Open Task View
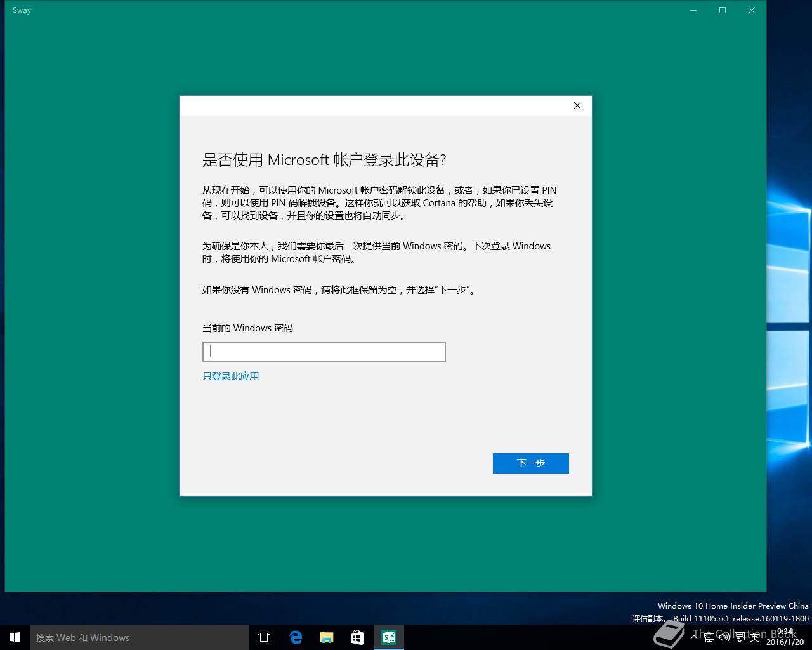 263,637
